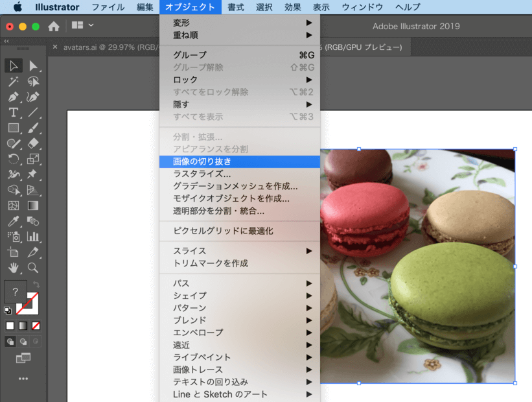This screenshot has height=402, width=532.
Task: Select the Direct Selection tool
Action: point(33,65)
